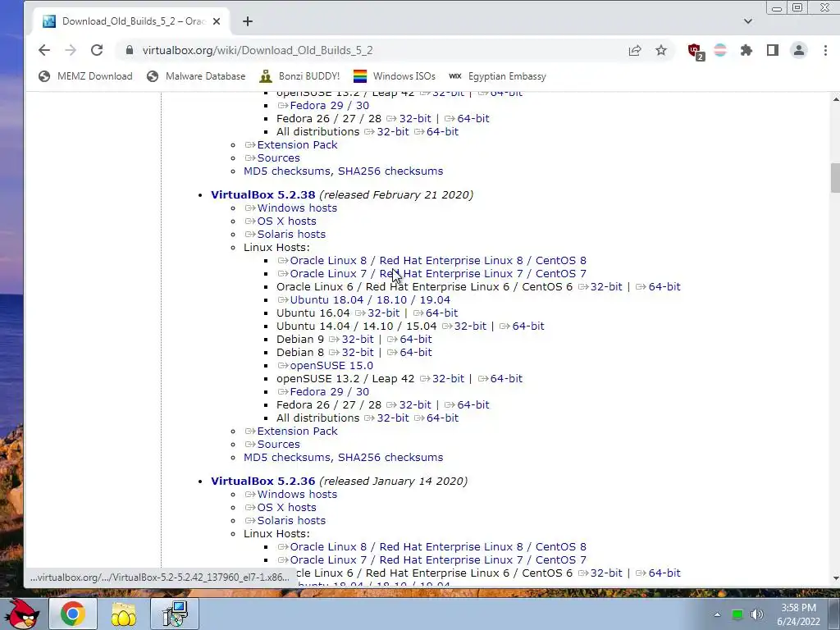Share this page using the share icon

click(x=635, y=50)
